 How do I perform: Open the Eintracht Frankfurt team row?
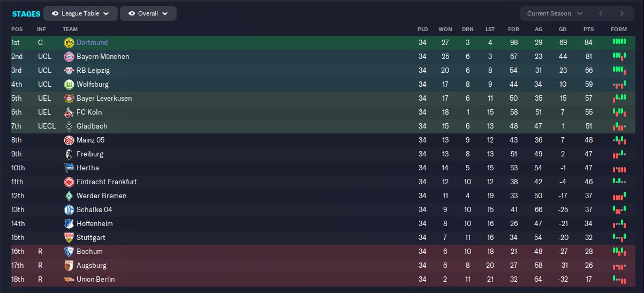[x=107, y=182]
